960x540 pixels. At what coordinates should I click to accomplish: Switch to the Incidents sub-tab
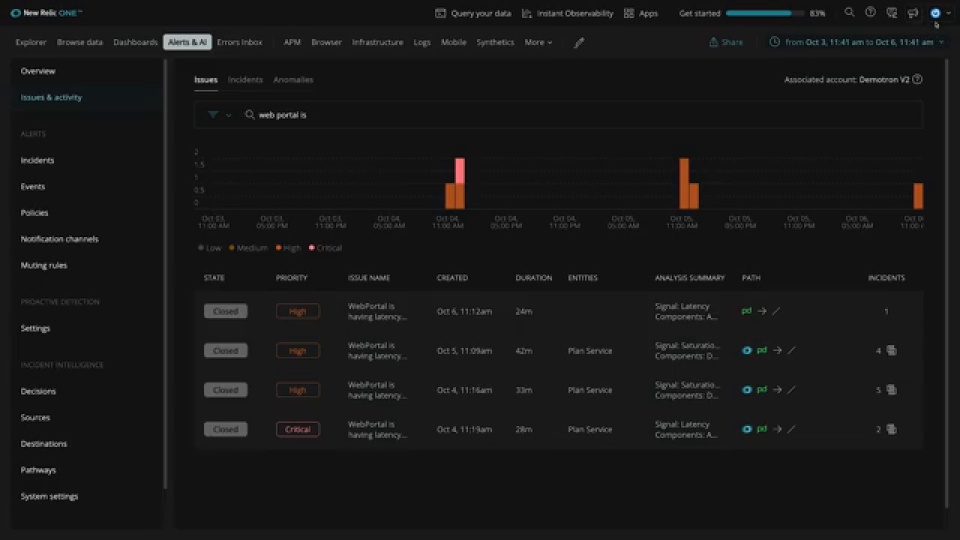[x=245, y=80]
